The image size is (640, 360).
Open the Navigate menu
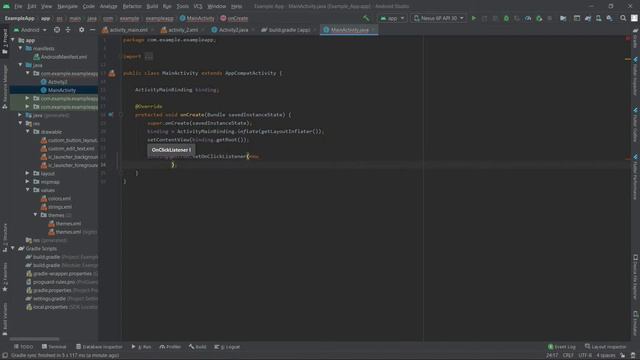[x=67, y=6]
